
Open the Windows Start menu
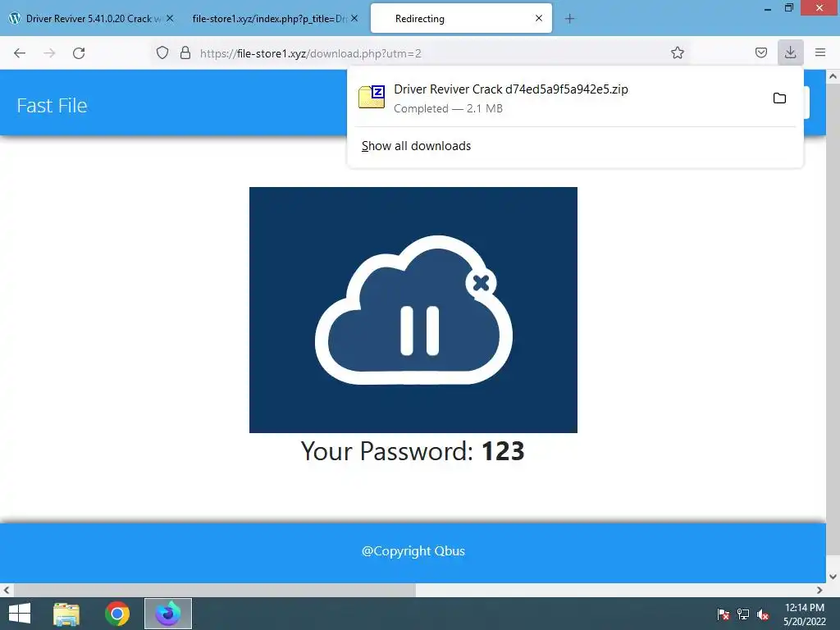(20, 614)
